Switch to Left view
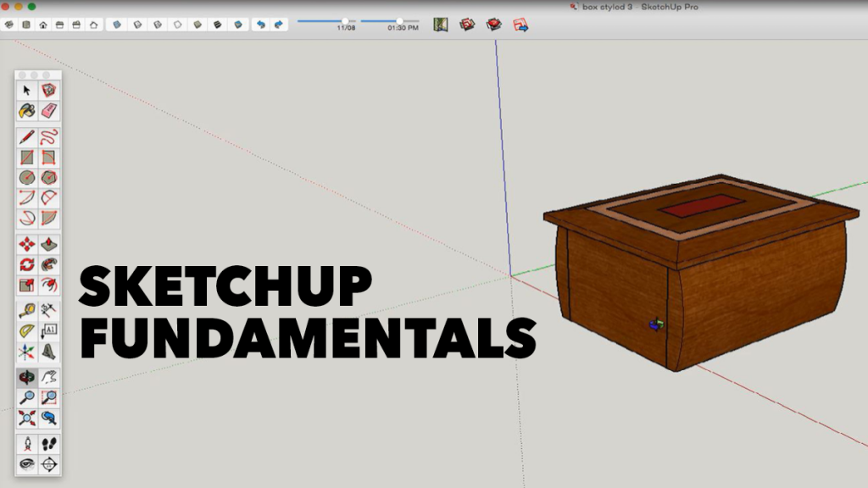 pos(93,25)
